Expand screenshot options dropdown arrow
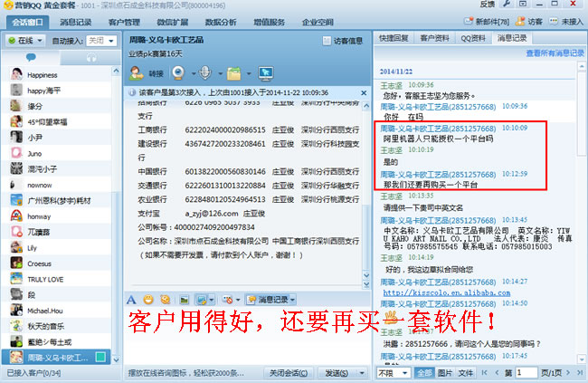The width and height of the screenshot is (588, 383). [x=212, y=300]
